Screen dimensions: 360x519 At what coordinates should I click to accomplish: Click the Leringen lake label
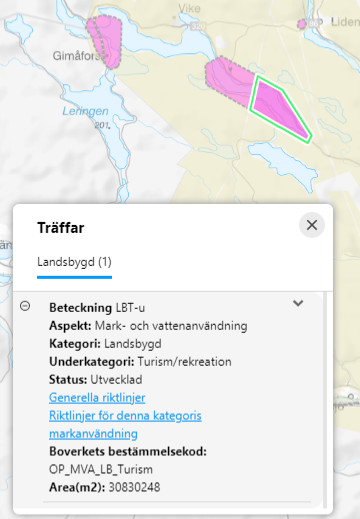coord(85,111)
